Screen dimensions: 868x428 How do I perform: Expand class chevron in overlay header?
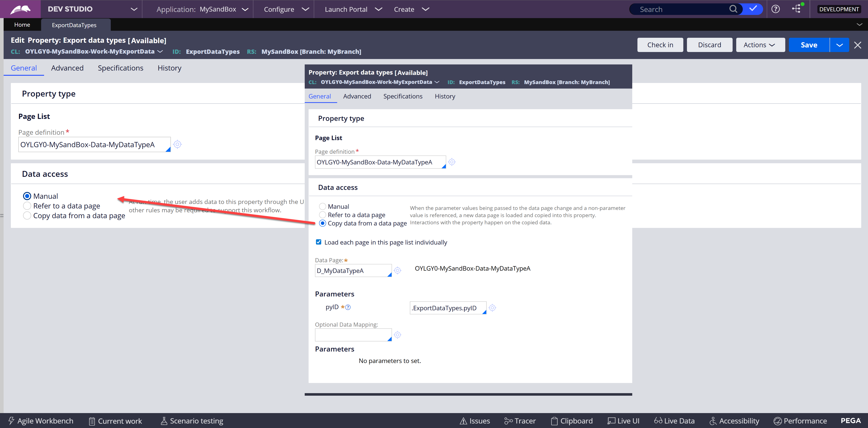coord(437,82)
